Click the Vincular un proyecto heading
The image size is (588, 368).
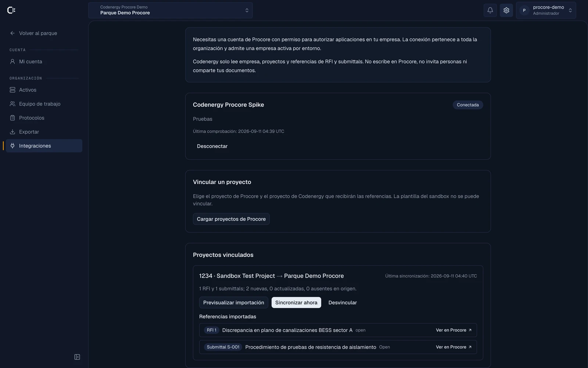222,182
